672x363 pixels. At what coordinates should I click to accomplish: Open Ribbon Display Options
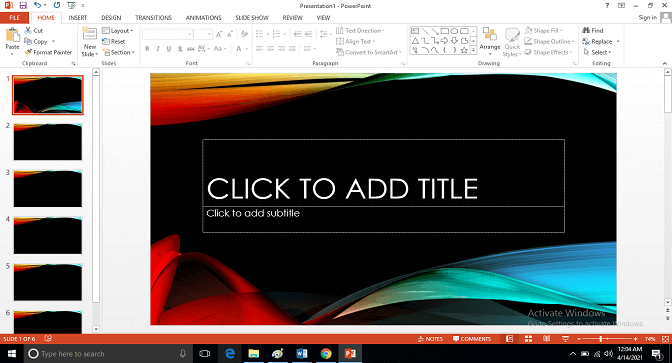click(621, 6)
